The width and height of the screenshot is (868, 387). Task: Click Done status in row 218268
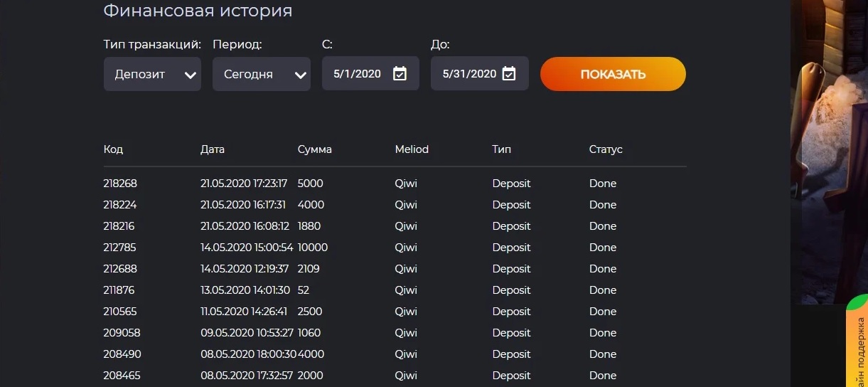click(603, 184)
